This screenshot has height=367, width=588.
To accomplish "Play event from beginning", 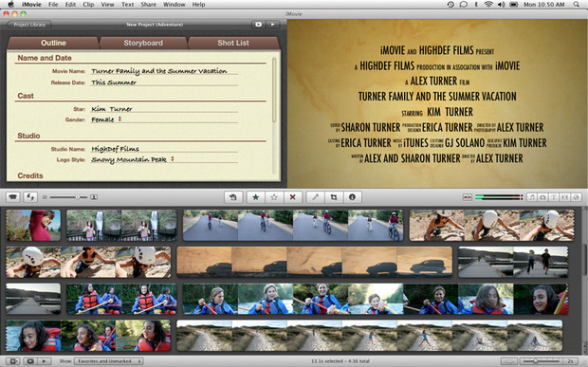I will tap(45, 361).
